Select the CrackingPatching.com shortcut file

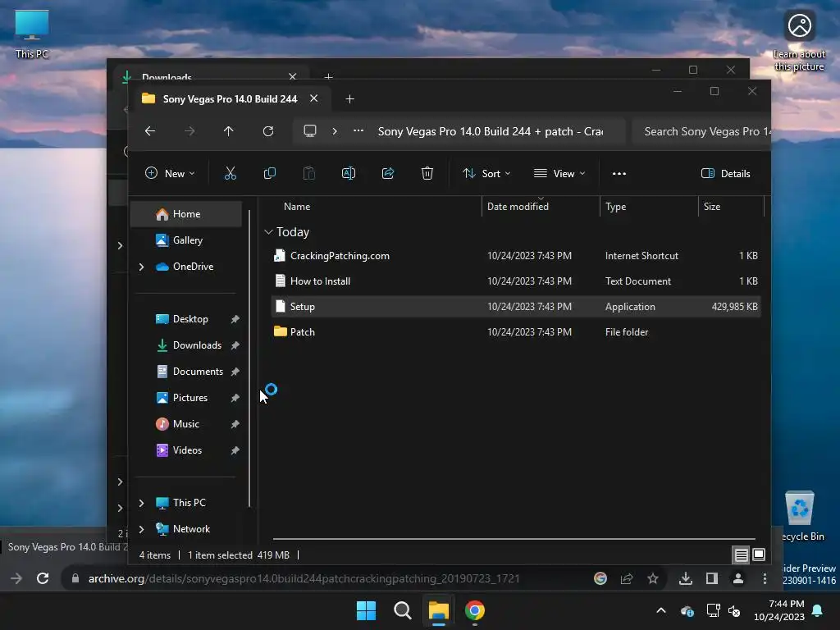(x=516, y=256)
